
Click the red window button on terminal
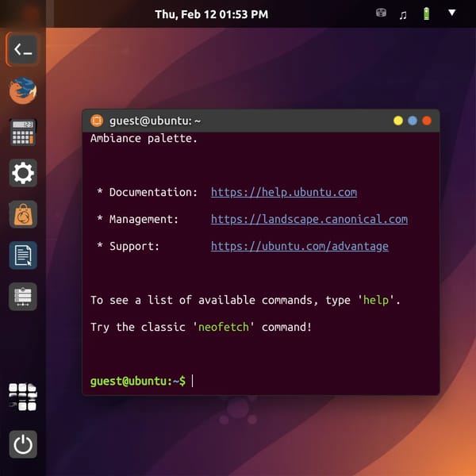pos(427,121)
